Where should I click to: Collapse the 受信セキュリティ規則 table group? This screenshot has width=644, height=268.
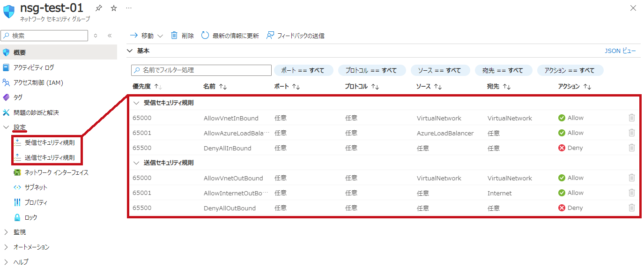pos(136,103)
